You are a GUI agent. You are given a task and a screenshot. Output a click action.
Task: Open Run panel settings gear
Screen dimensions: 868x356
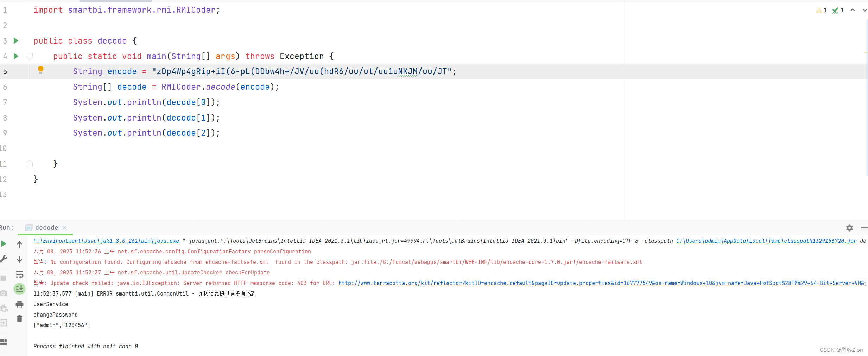coord(849,228)
